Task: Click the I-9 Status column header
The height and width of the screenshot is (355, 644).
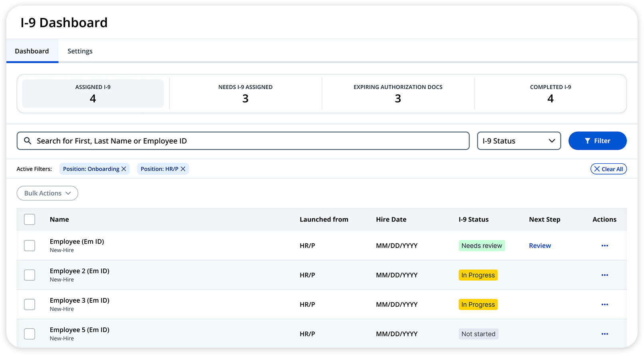Action: [473, 219]
